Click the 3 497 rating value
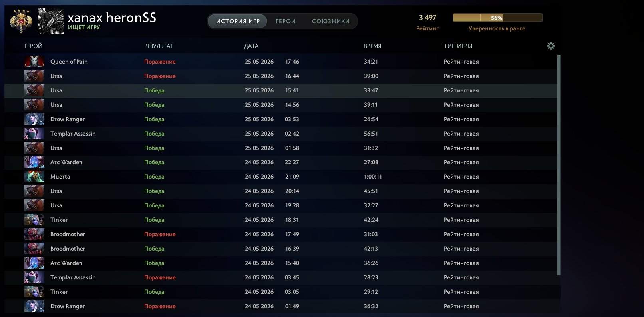 427,18
